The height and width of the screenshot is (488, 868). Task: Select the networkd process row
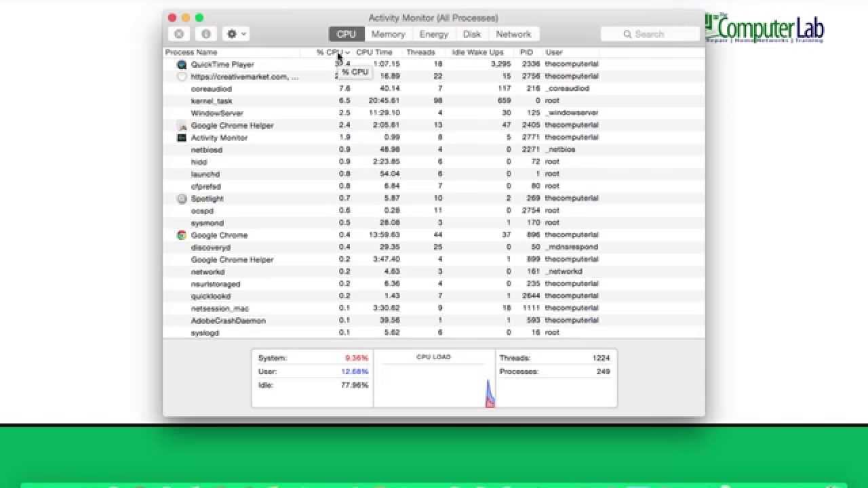click(x=434, y=272)
